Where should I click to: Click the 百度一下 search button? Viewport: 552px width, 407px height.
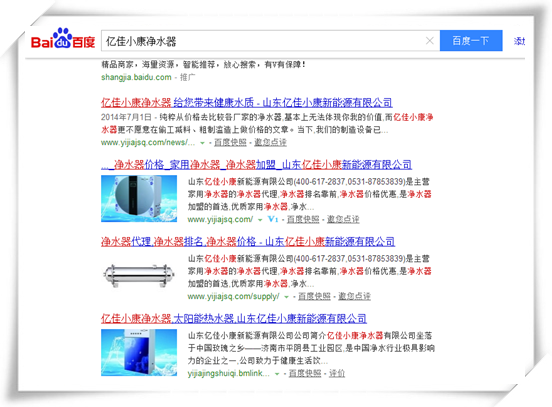click(471, 41)
